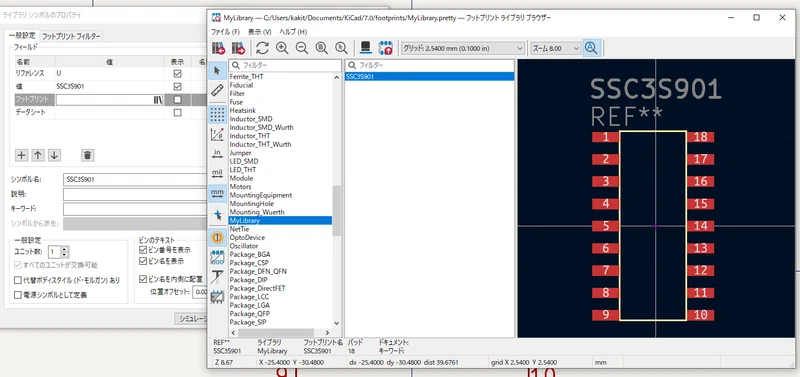The width and height of the screenshot is (800, 377).
Task: Click library browse icon in footprint field
Action: tap(158, 99)
